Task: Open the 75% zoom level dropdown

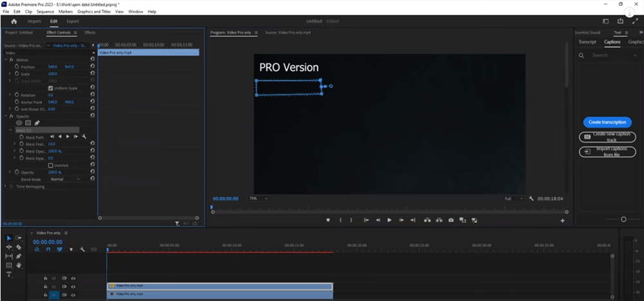Action: coord(258,199)
